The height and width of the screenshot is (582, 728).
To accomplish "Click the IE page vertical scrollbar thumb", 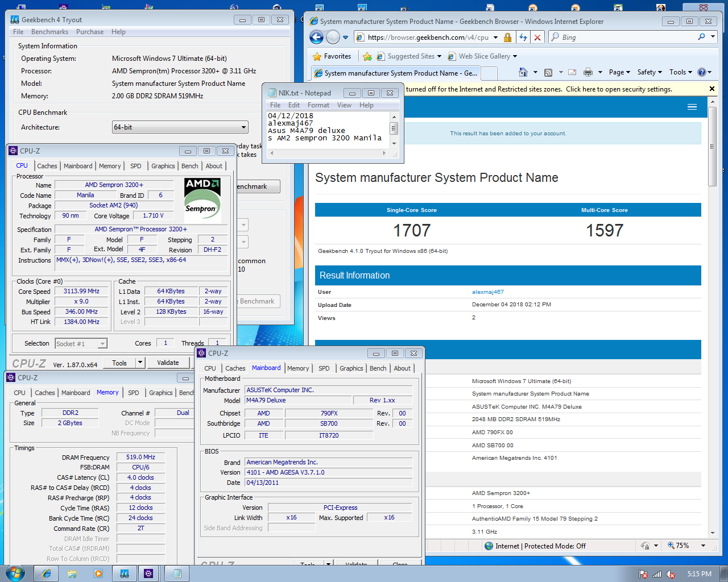I will [713, 145].
